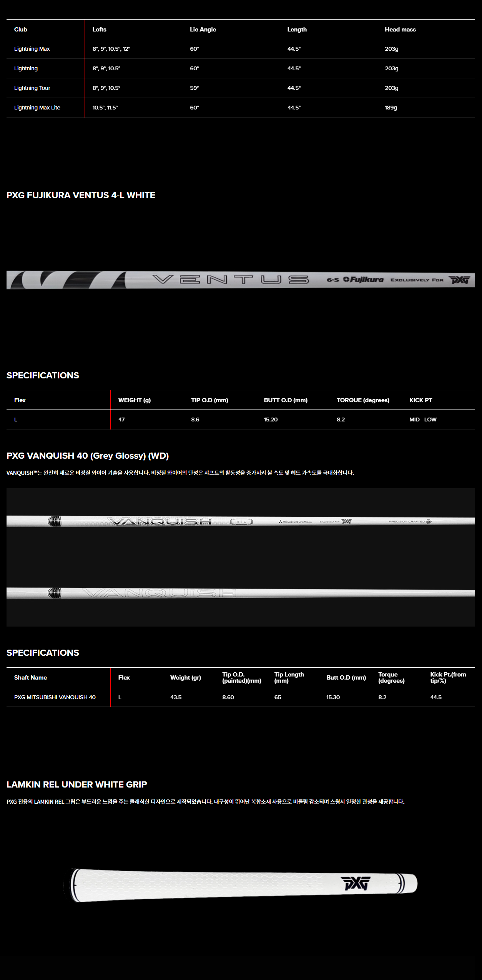482x980 pixels.
Task: Click the '15.30' butt O.D value
Action: coord(333,697)
